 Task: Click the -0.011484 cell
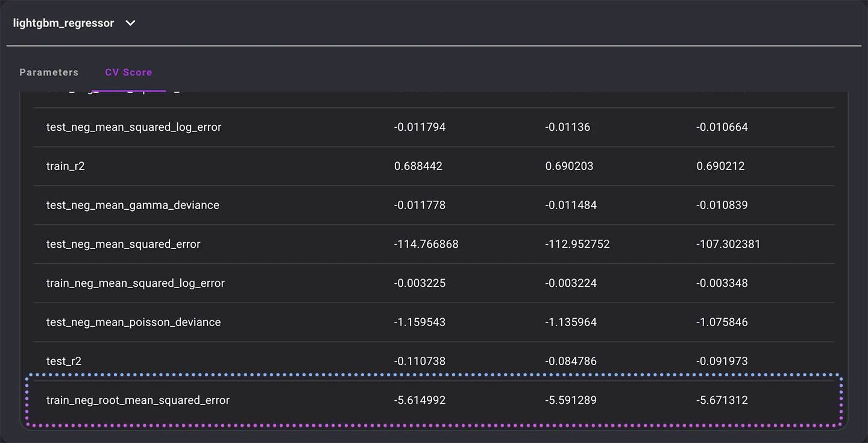(571, 205)
